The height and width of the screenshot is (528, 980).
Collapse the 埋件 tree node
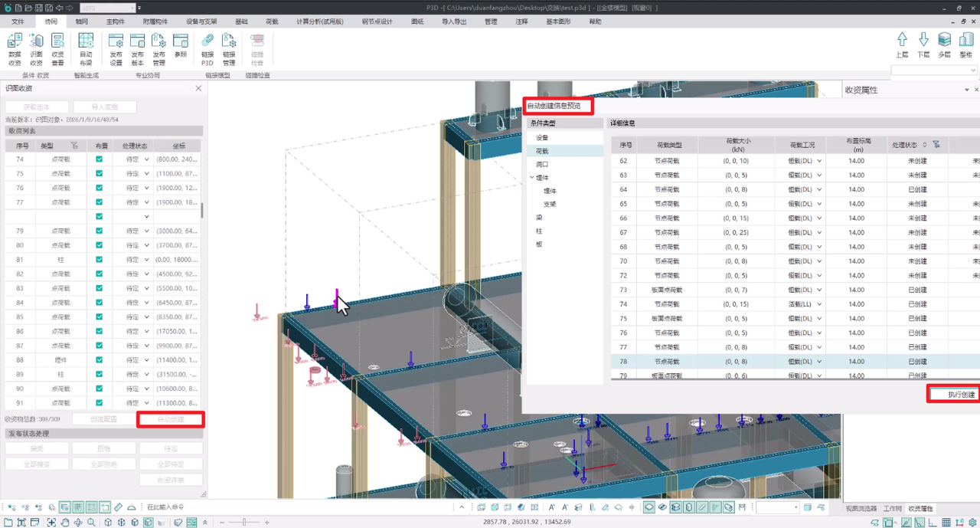[x=532, y=178]
